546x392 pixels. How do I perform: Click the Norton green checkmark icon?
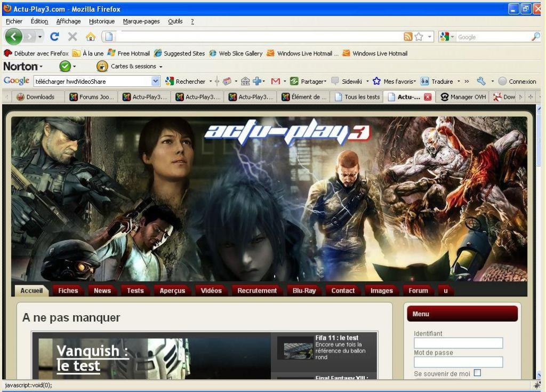click(x=65, y=66)
